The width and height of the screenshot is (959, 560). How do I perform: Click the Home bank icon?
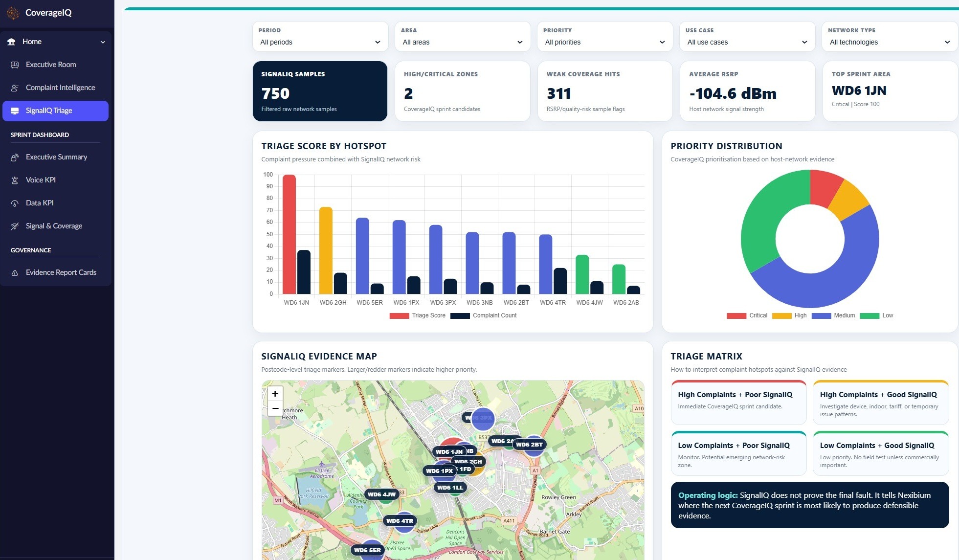(x=11, y=42)
